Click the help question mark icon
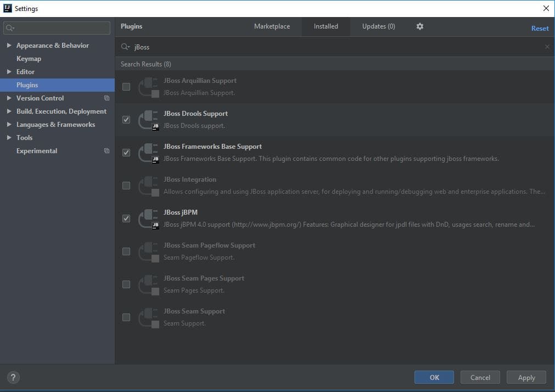The image size is (555, 392). tap(14, 377)
